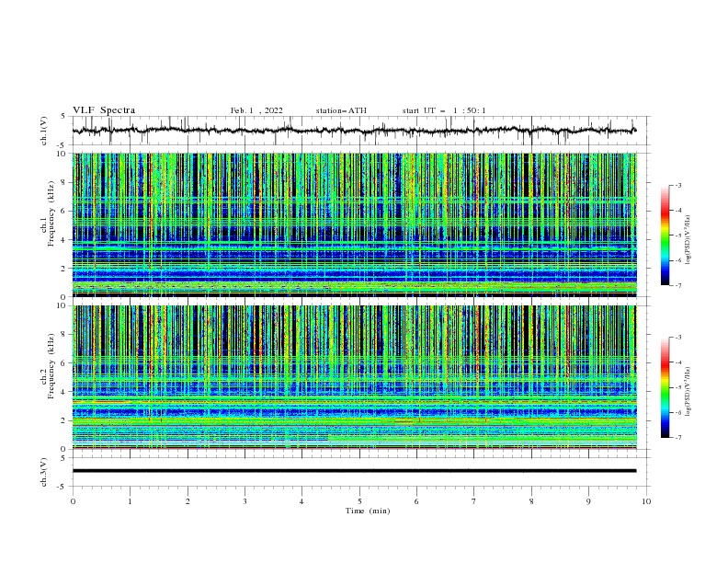Click the ch.3(V) axis "-5" tick label

[x=63, y=487]
